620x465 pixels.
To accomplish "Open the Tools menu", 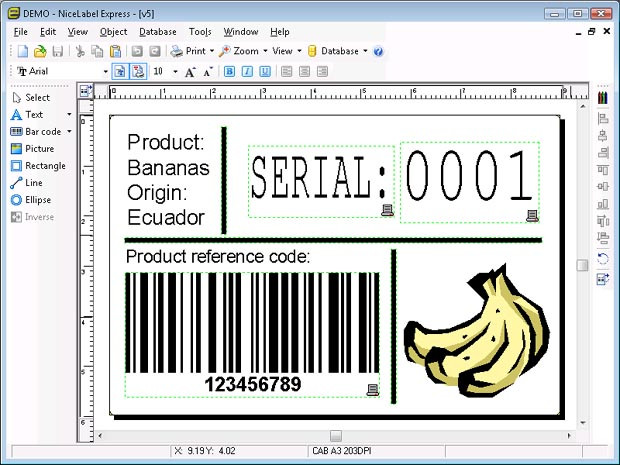I will point(200,32).
